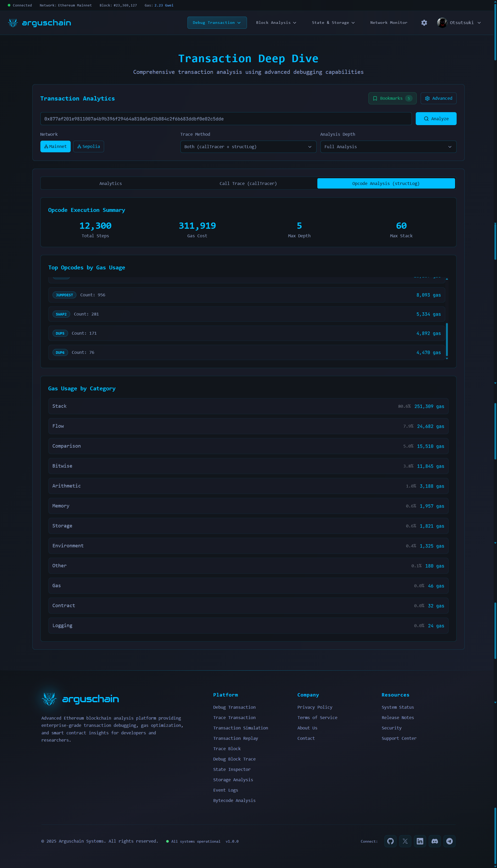Open the Block Analysis menu

coord(276,23)
